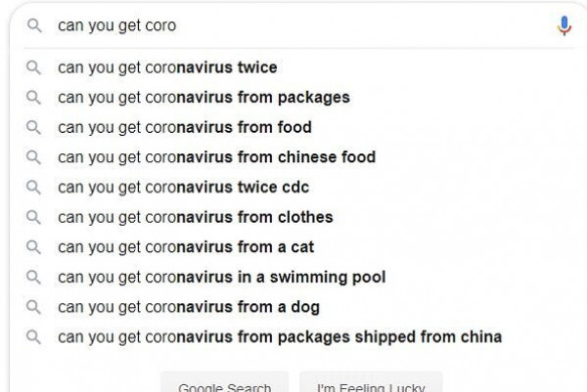Choose suggestion 'packages shipped from china'
The height and width of the screenshot is (392, 587).
click(280, 337)
